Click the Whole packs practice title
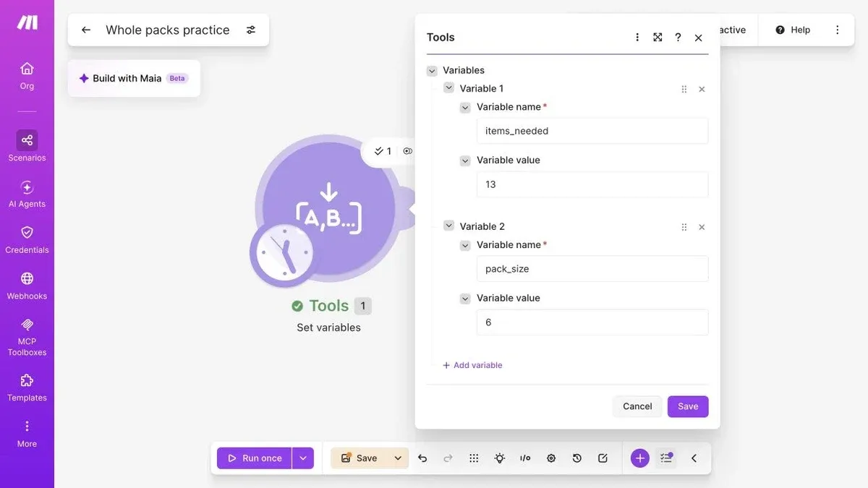Image resolution: width=868 pixels, height=488 pixels. [168, 30]
